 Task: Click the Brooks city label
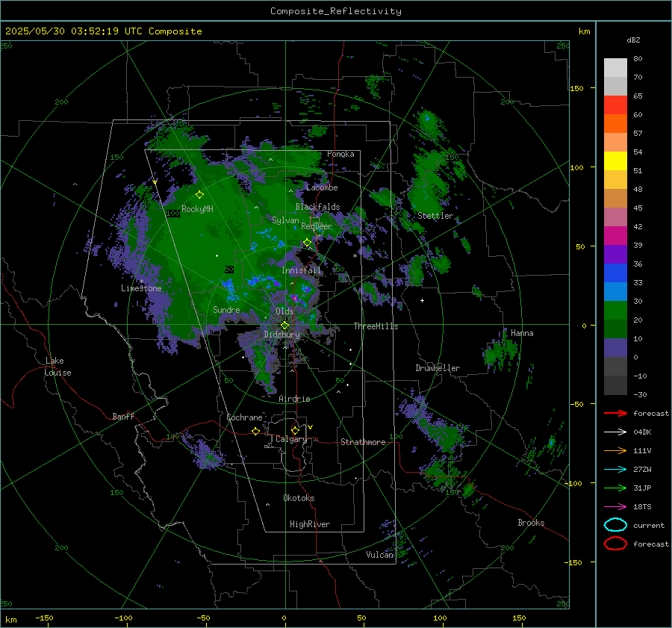point(531,523)
